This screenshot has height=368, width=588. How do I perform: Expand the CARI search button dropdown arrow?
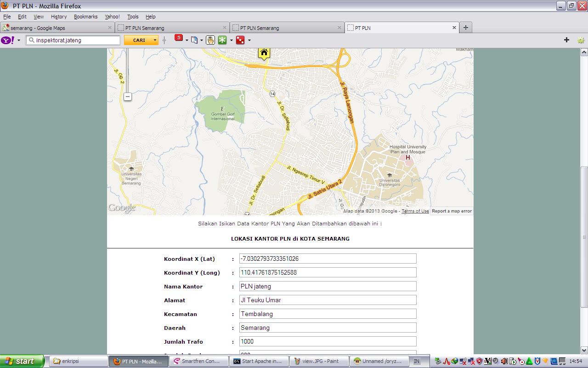pos(155,40)
